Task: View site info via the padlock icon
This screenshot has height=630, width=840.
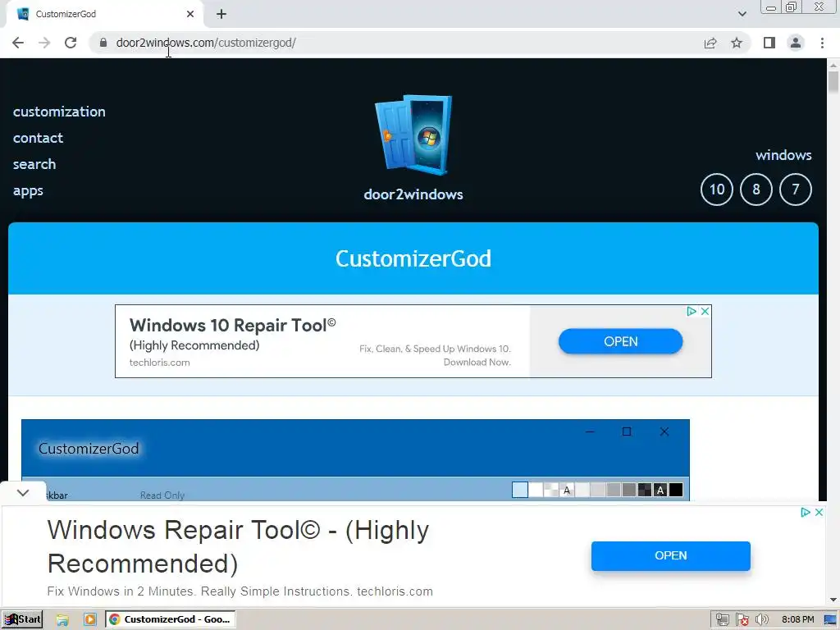Action: tap(103, 43)
